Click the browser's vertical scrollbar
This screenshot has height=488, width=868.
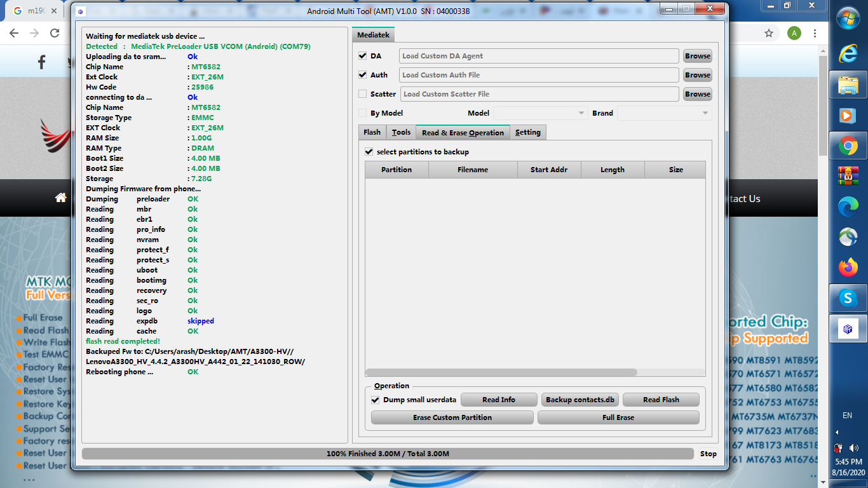(824, 105)
